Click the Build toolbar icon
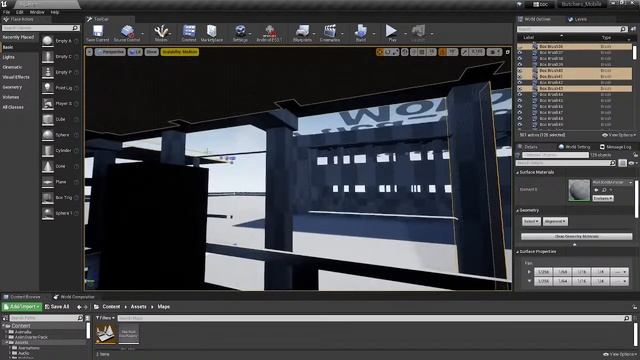640x360 pixels. tap(361, 31)
